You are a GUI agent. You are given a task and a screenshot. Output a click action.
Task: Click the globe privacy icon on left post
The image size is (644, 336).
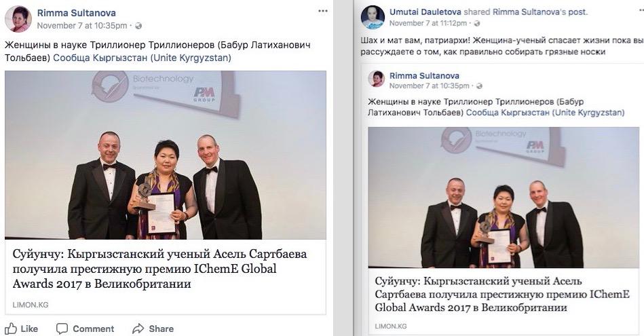pyautogui.click(x=138, y=26)
